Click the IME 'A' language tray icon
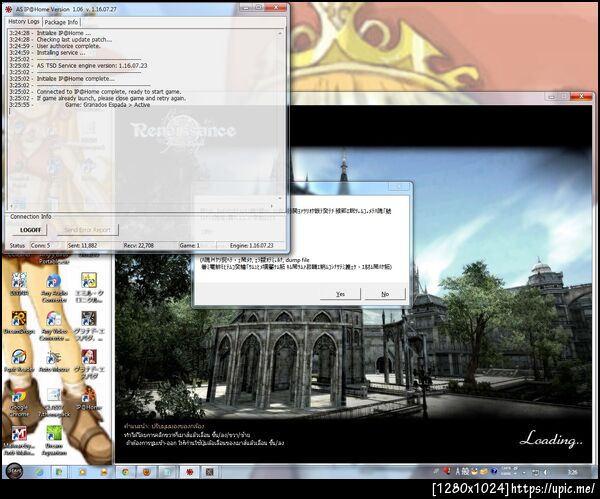Screen dimensions: 600x499 coord(457,471)
